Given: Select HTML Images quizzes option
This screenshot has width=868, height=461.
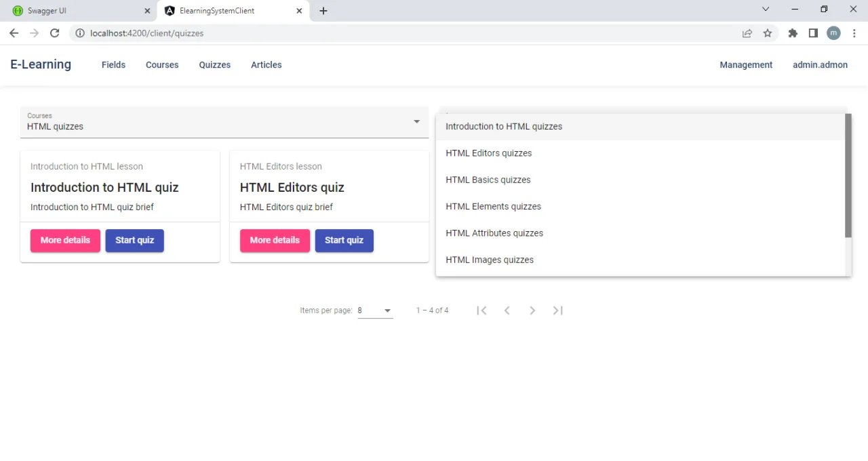Looking at the screenshot, I should click(x=640, y=260).
